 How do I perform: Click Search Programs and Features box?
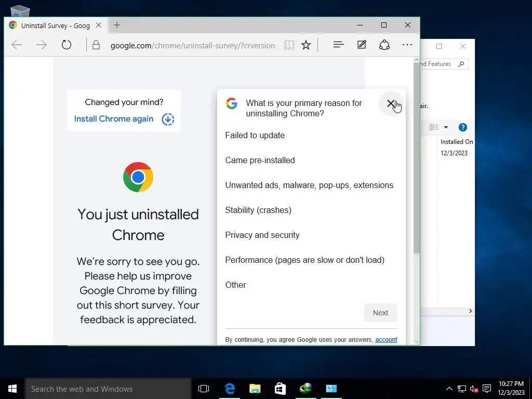[x=444, y=64]
